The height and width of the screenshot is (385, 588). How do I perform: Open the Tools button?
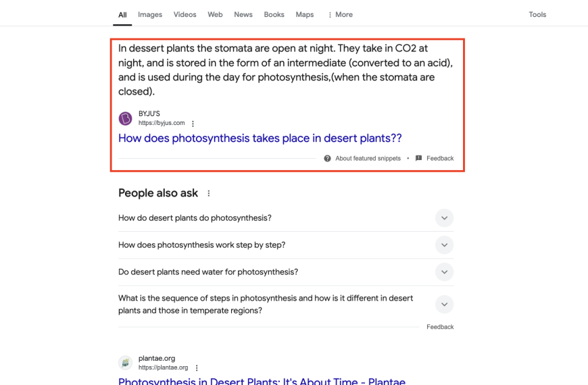tap(537, 15)
